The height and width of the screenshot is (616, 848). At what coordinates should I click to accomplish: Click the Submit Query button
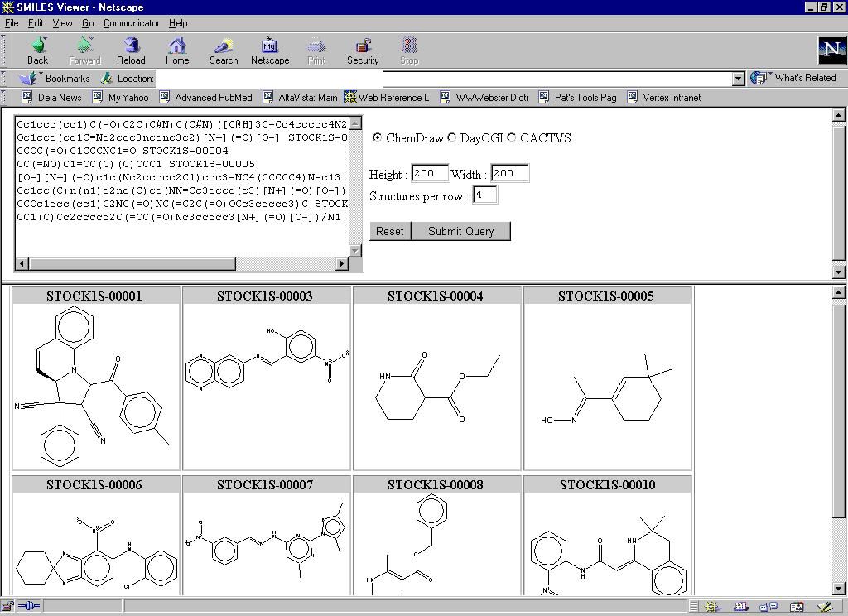[x=460, y=231]
